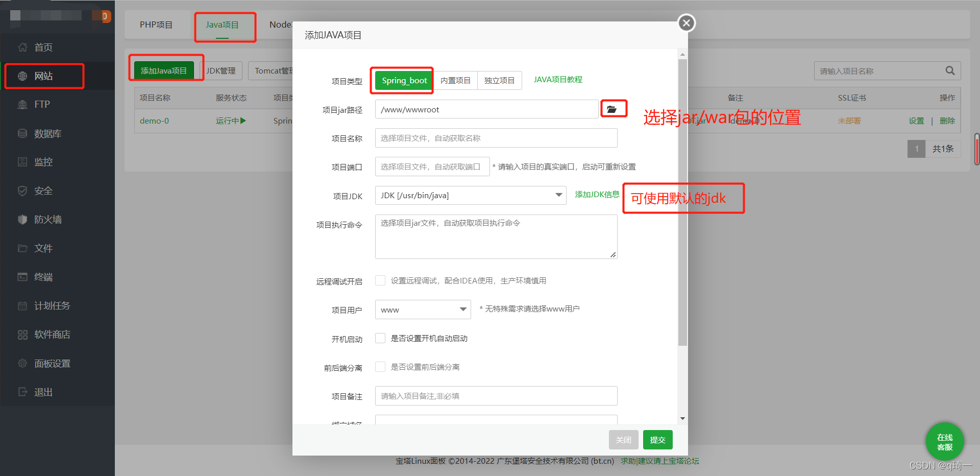Click the project port input field
The width and height of the screenshot is (980, 476).
432,166
